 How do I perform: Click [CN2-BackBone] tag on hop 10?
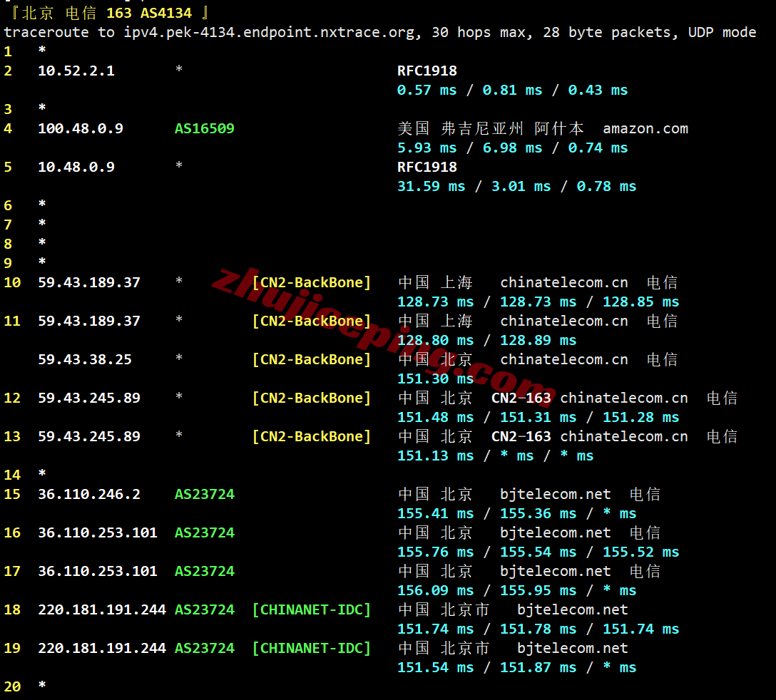(x=311, y=282)
